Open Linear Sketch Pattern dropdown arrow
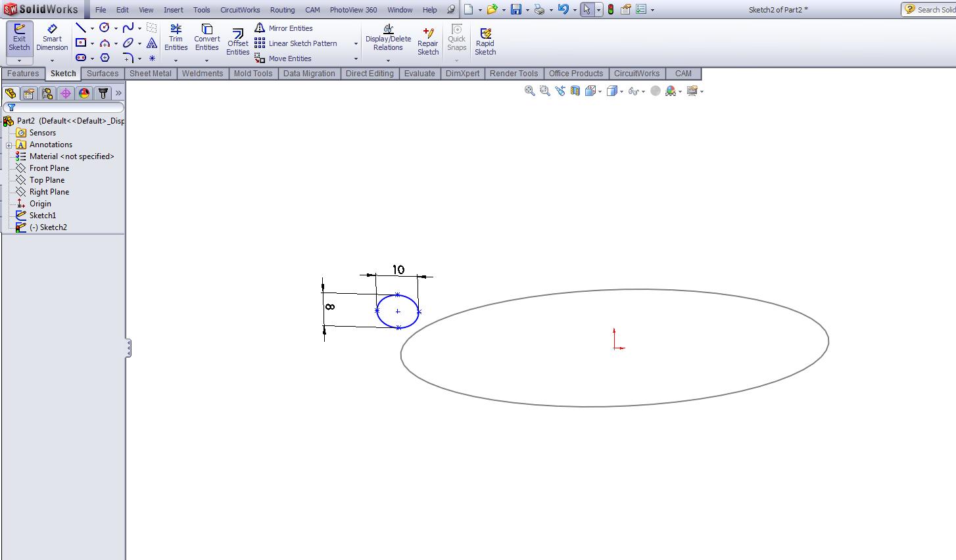The height and width of the screenshot is (560, 956). (356, 43)
